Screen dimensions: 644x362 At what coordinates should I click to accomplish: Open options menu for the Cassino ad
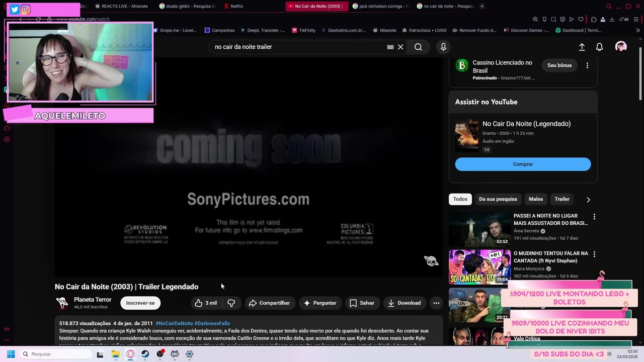[587, 65]
